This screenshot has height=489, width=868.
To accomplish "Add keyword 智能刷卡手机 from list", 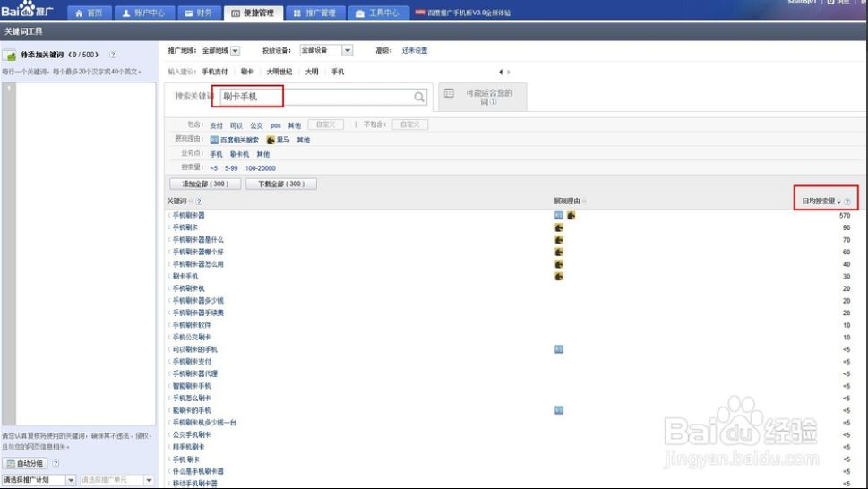I will [192, 385].
